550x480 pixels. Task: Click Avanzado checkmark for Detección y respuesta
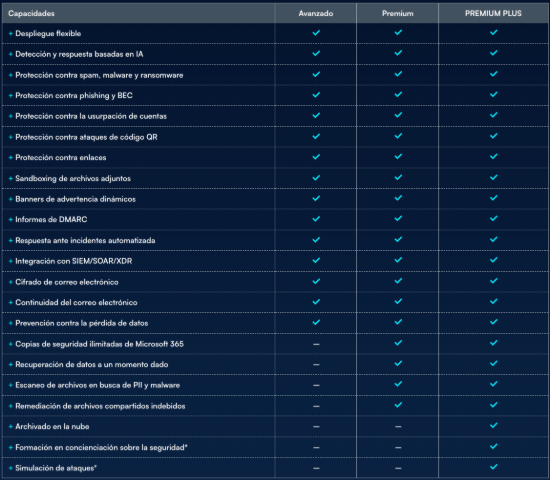point(316,53)
